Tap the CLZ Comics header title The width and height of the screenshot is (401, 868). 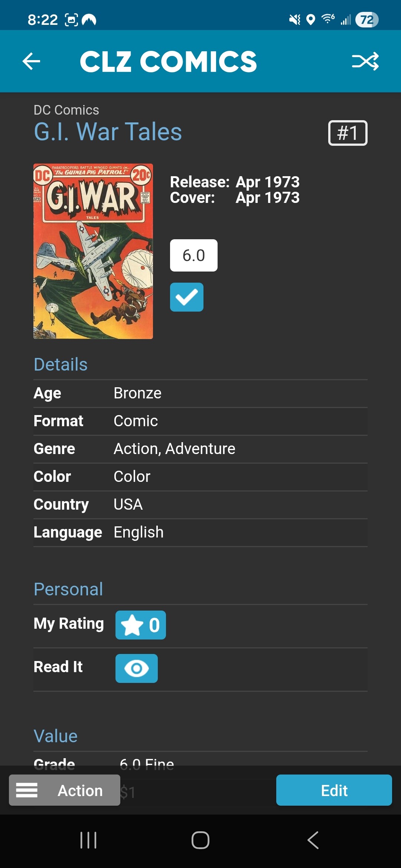coord(168,61)
